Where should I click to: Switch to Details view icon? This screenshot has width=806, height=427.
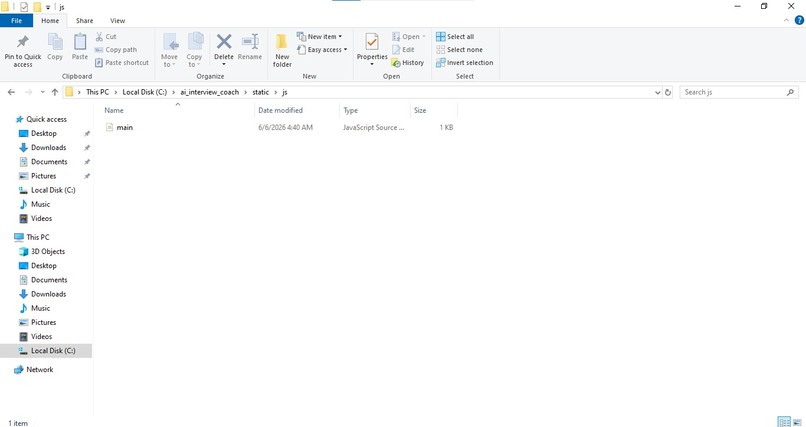pyautogui.click(x=784, y=422)
